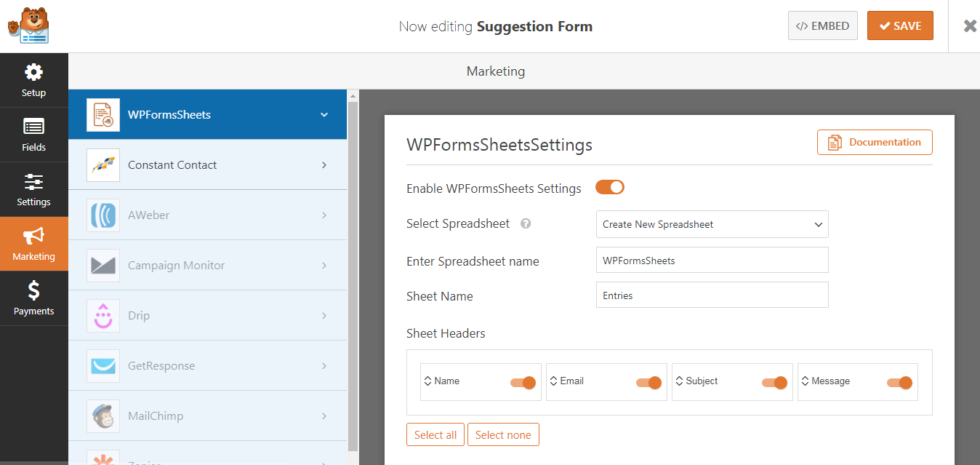Click the Sheet Headers label
The image size is (980, 465).
coord(446,334)
